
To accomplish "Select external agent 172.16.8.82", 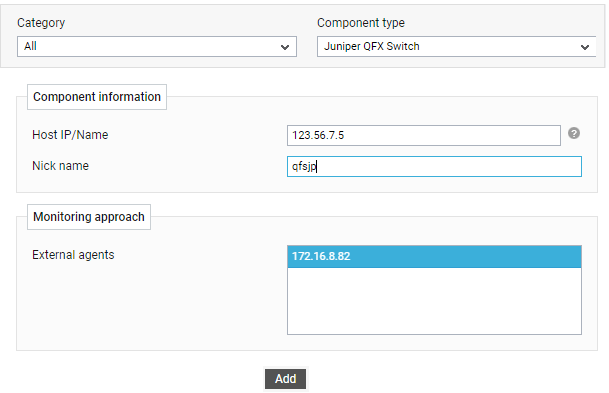I will click(434, 257).
